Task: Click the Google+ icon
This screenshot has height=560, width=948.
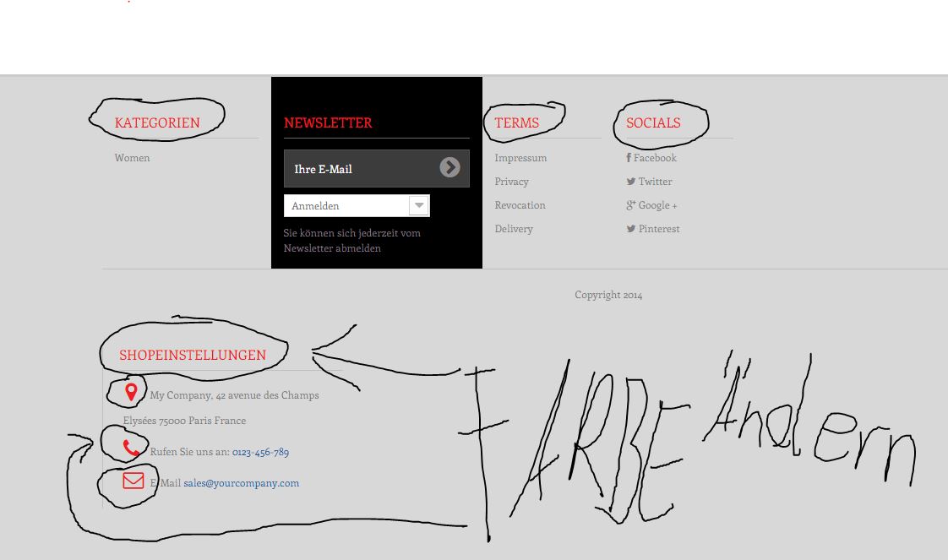Action: (x=631, y=205)
